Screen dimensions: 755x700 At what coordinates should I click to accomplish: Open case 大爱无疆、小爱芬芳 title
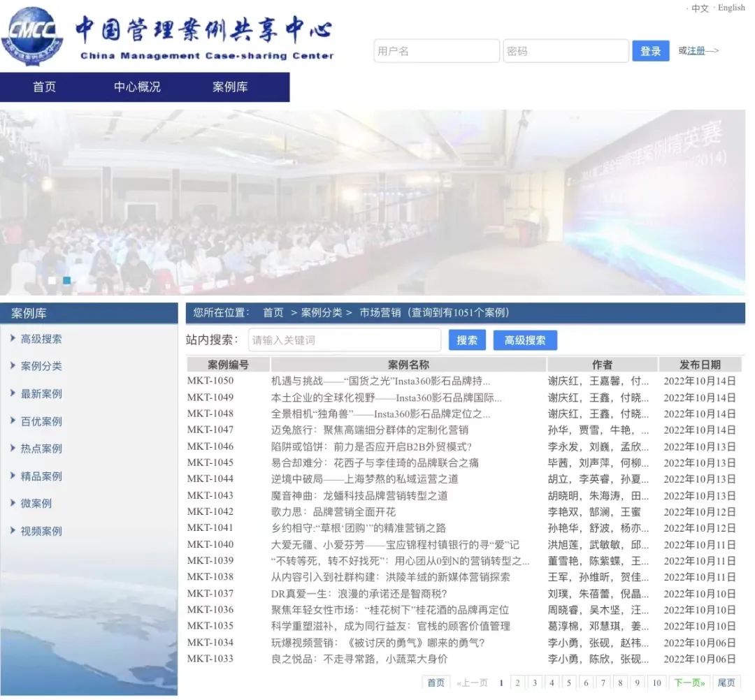pyautogui.click(x=395, y=545)
